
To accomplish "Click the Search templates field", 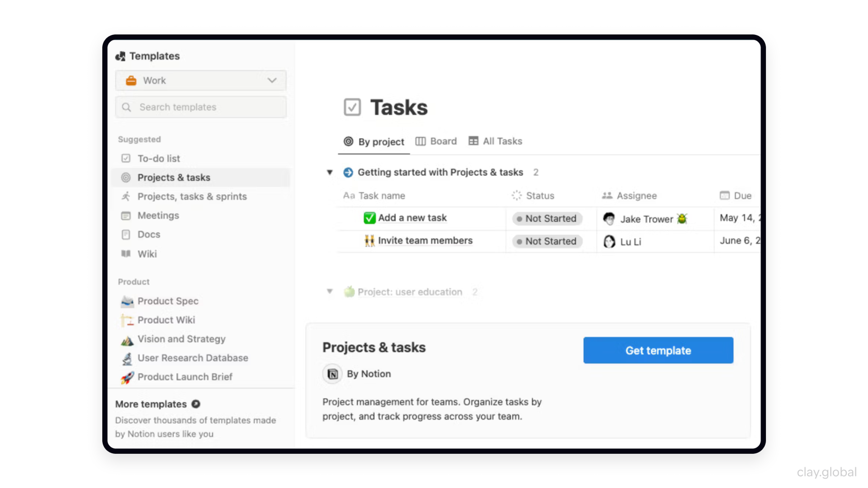I will pos(201,107).
